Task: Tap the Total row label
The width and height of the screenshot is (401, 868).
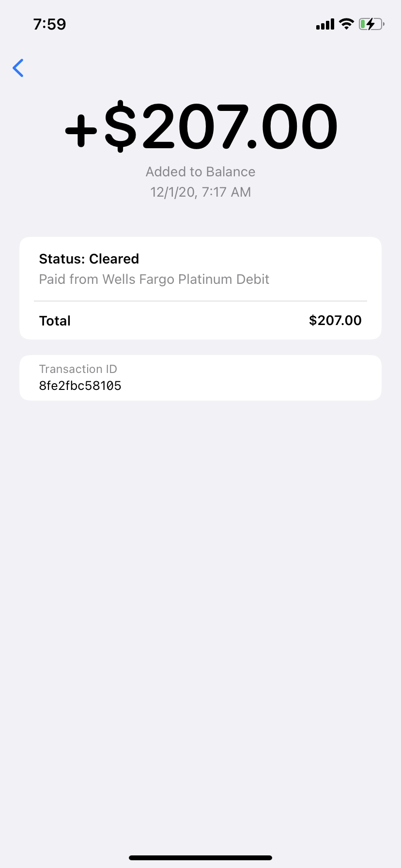Action: (55, 321)
